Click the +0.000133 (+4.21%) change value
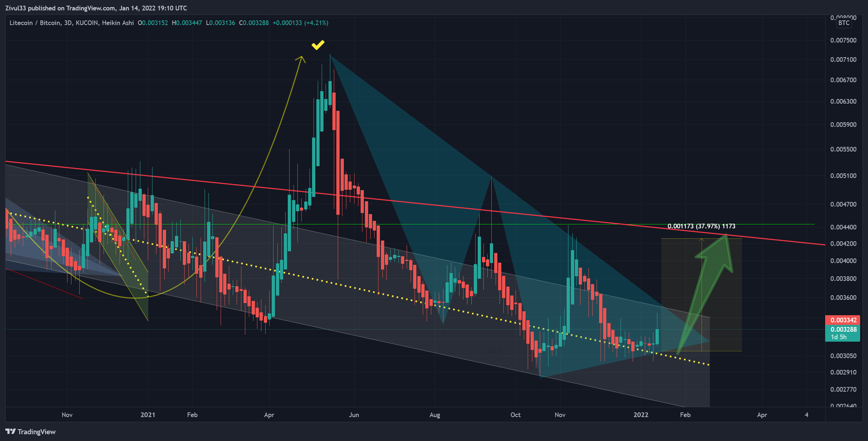 (x=300, y=23)
